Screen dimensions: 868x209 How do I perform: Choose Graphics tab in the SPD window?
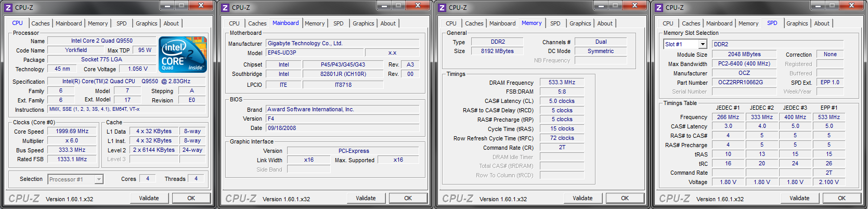(797, 23)
